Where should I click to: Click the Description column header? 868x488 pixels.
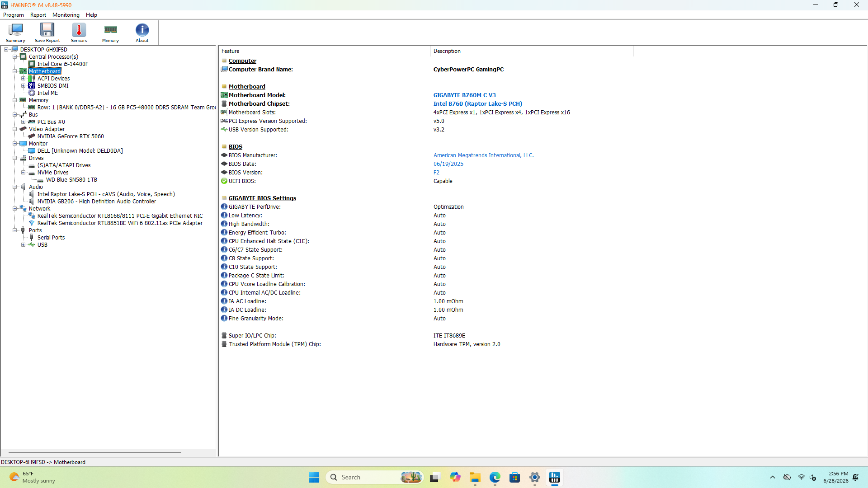[532, 52]
